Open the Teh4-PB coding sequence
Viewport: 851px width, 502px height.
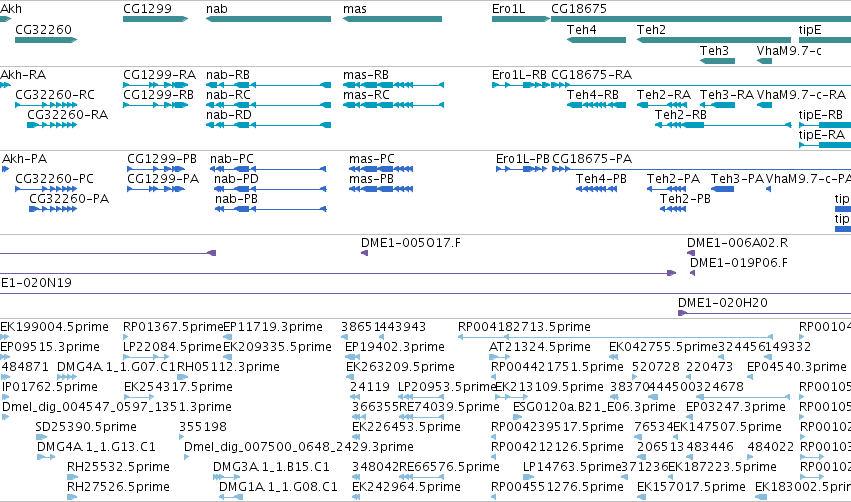coord(596,189)
